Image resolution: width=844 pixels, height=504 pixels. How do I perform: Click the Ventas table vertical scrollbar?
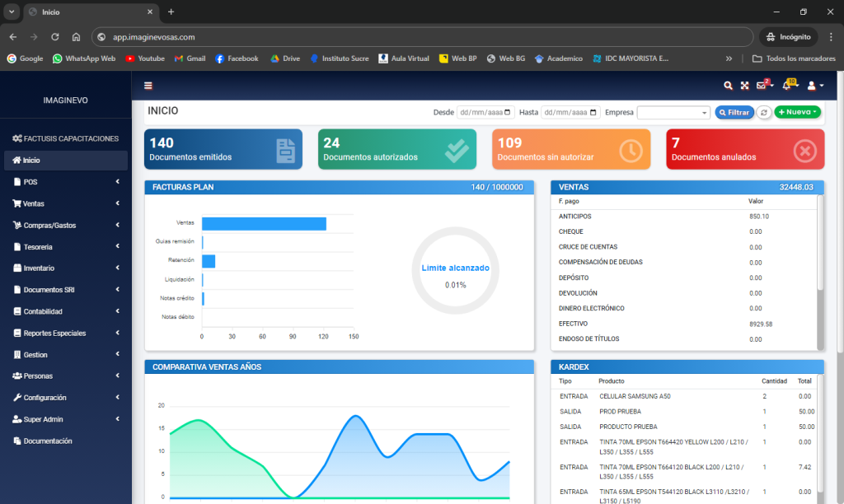coord(820,247)
